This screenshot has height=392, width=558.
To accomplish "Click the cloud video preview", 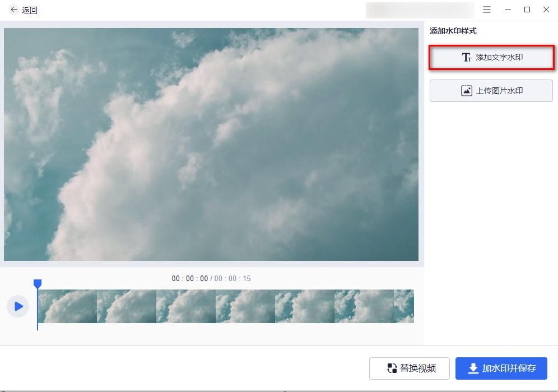I will (x=211, y=144).
